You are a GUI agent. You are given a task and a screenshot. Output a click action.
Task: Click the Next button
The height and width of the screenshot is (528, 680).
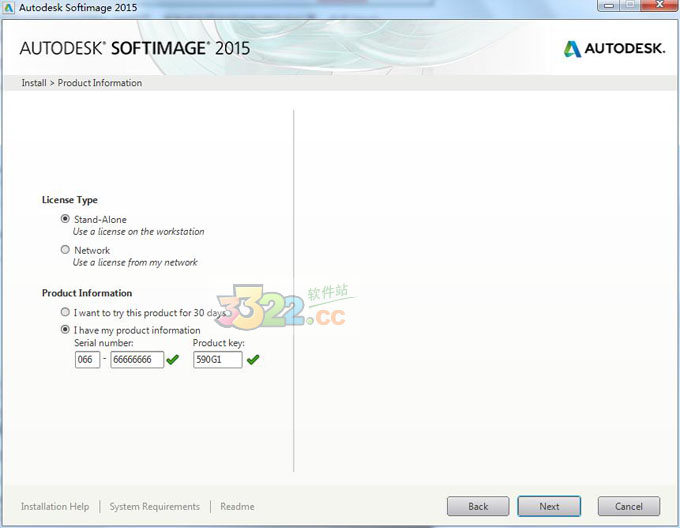point(549,506)
